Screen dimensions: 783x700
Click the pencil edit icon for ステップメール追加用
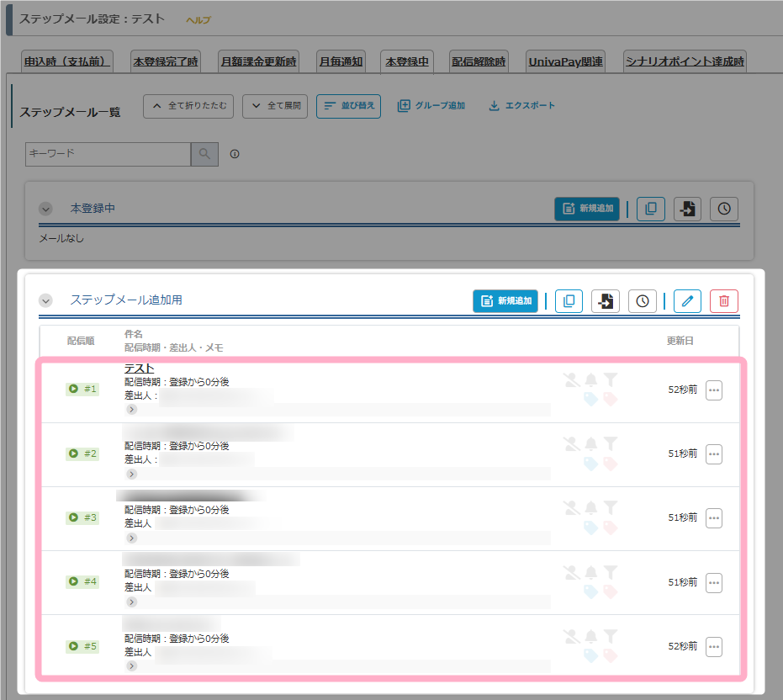pyautogui.click(x=687, y=301)
